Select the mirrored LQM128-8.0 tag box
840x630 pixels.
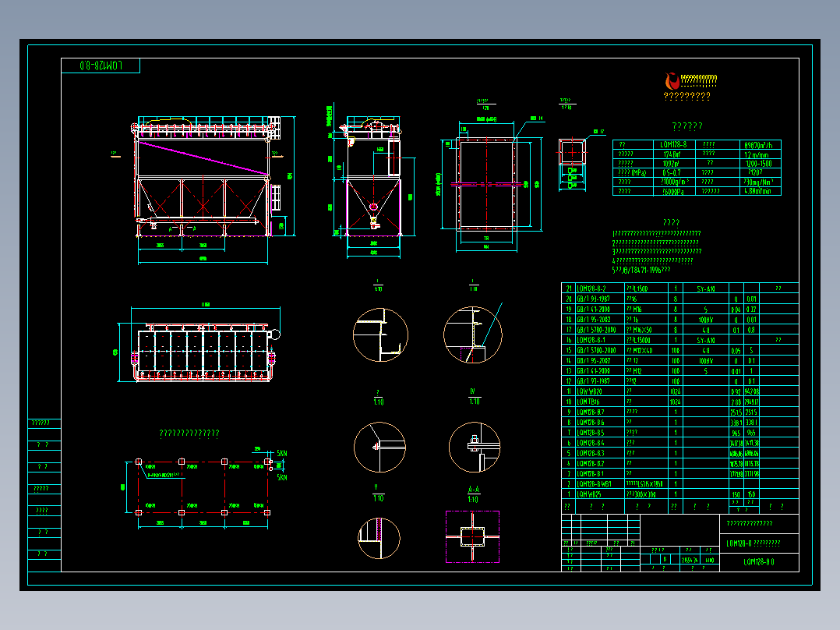pos(101,65)
